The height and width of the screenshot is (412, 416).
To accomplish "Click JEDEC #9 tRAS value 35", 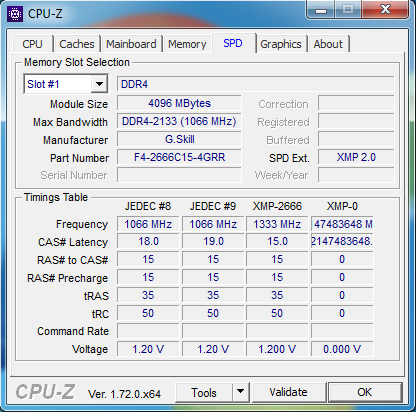I will 213,295.
